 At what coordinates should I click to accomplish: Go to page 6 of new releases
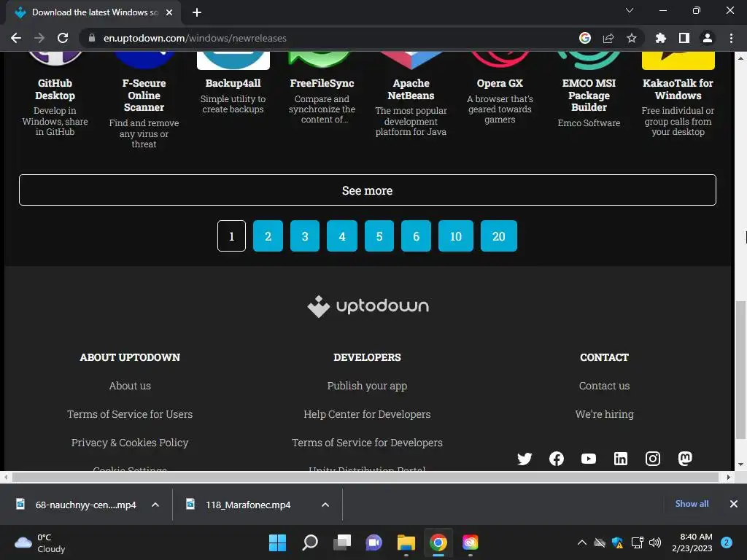click(416, 236)
